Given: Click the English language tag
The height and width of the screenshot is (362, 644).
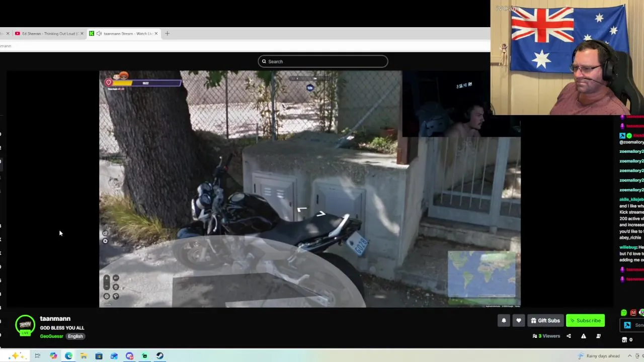Looking at the screenshot, I should click(75, 336).
